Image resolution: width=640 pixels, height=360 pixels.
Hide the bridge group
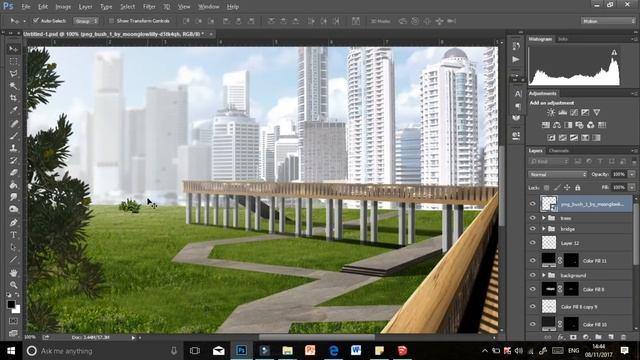pyautogui.click(x=533, y=229)
